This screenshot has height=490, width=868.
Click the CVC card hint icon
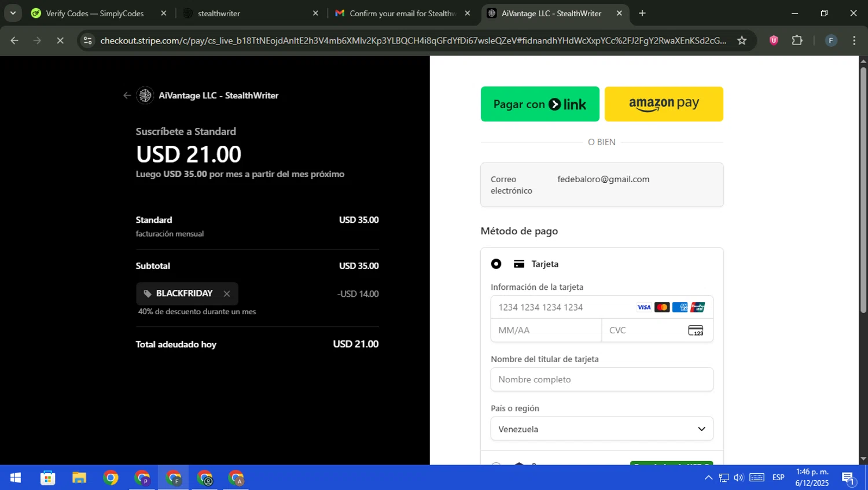click(x=696, y=330)
